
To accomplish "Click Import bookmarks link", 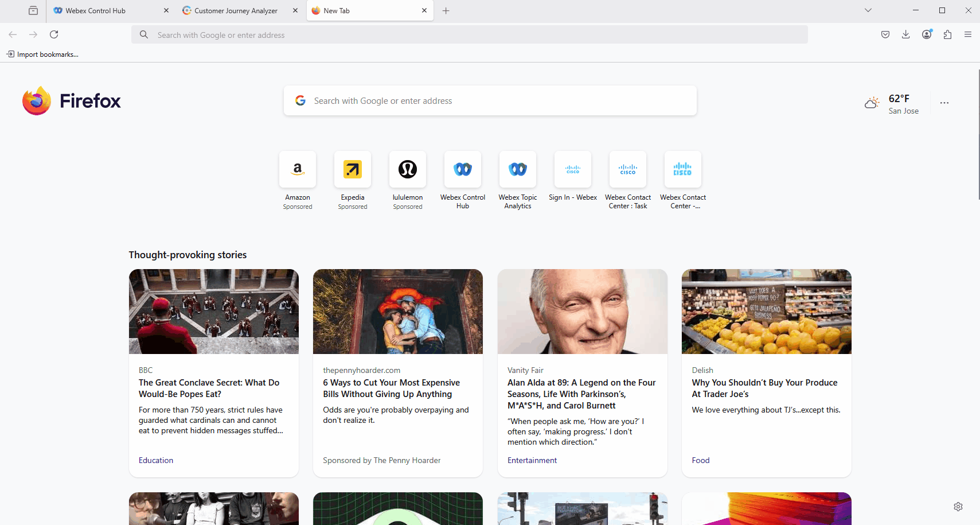I will (x=43, y=55).
